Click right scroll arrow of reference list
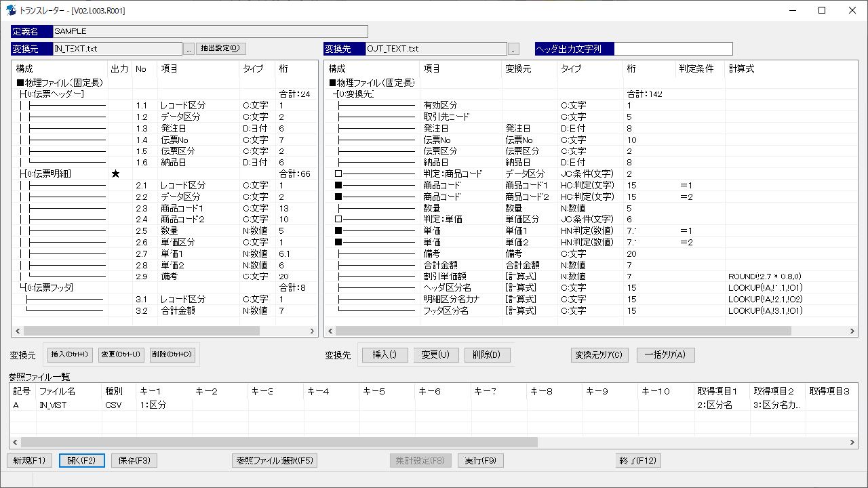 click(852, 442)
